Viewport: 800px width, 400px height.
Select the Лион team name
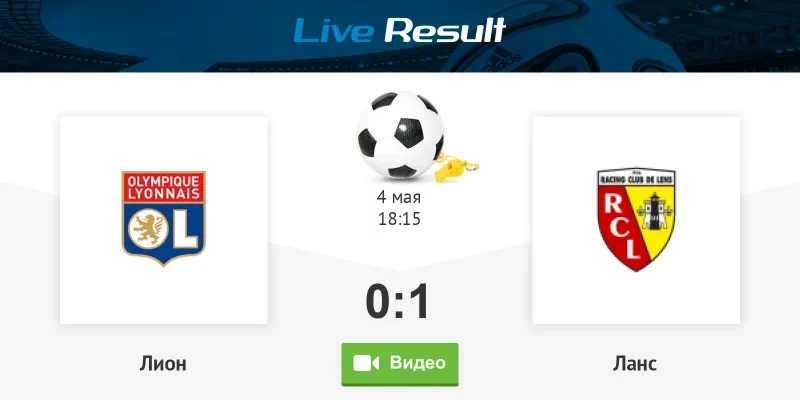[163, 364]
